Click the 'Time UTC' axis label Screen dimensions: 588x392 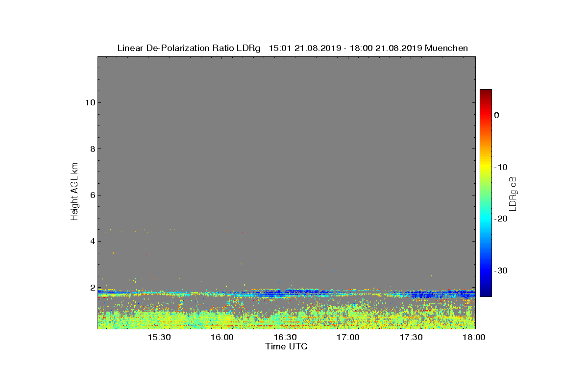(x=287, y=346)
